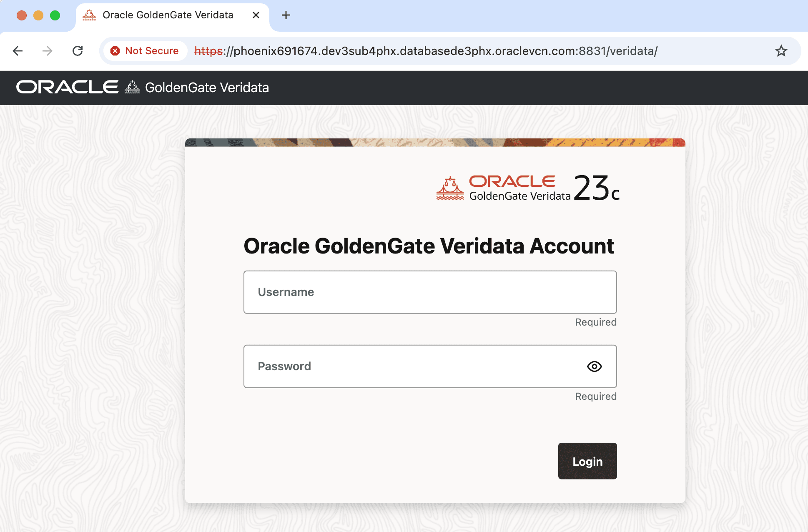Click the tab's Veridata favicon
Image resolution: width=808 pixels, height=532 pixels.
click(x=89, y=15)
